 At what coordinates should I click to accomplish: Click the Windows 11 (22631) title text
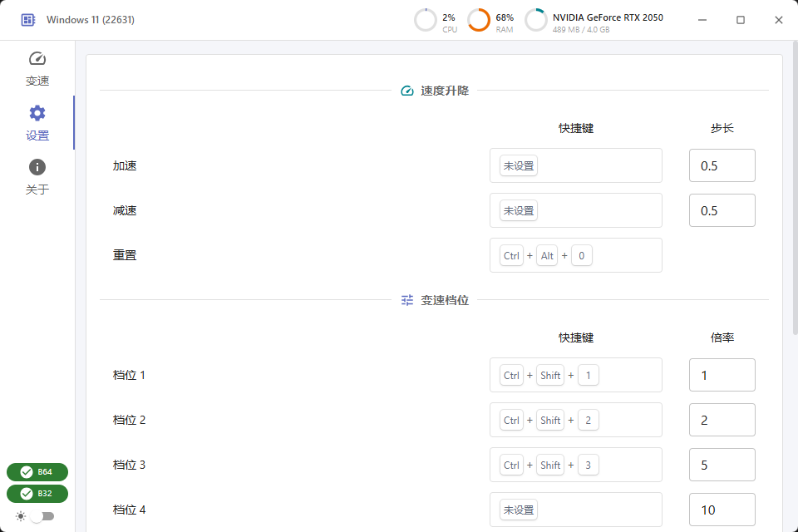pos(91,20)
